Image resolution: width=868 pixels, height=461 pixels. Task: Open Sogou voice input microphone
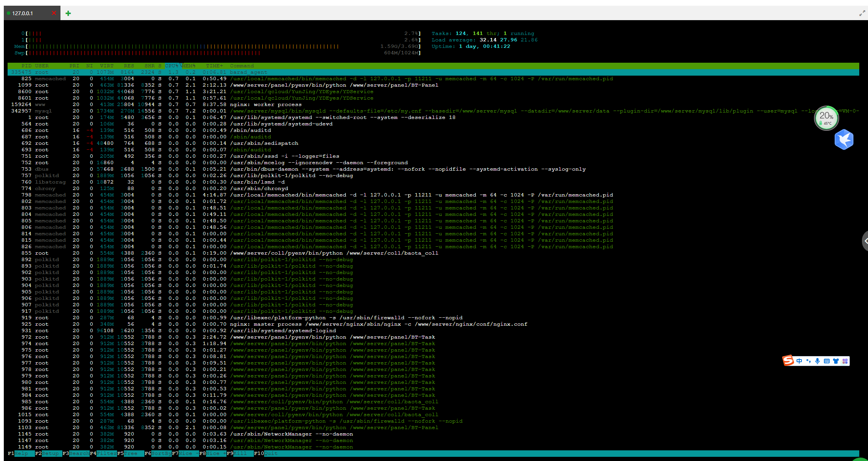coord(817,361)
